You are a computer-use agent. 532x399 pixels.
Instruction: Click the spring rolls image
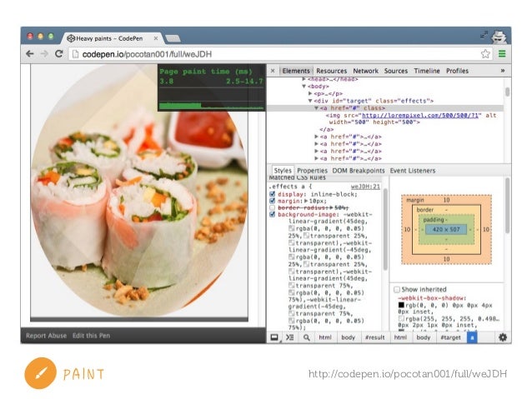click(x=139, y=190)
